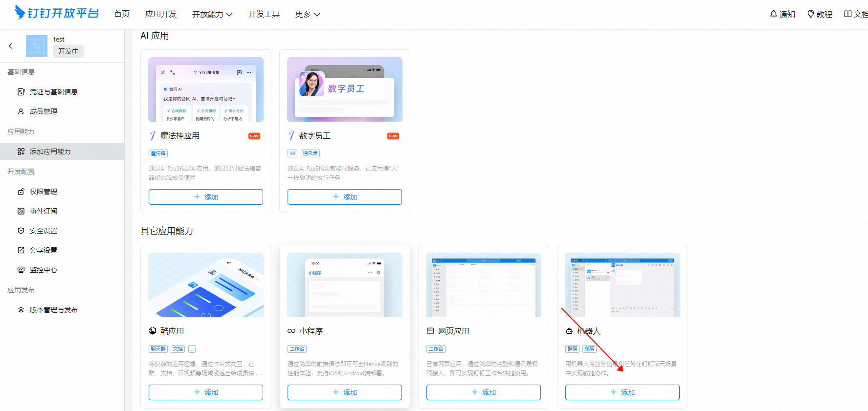Click the 工作台 tag on 小程序
This screenshot has height=411, width=868.
297,349
